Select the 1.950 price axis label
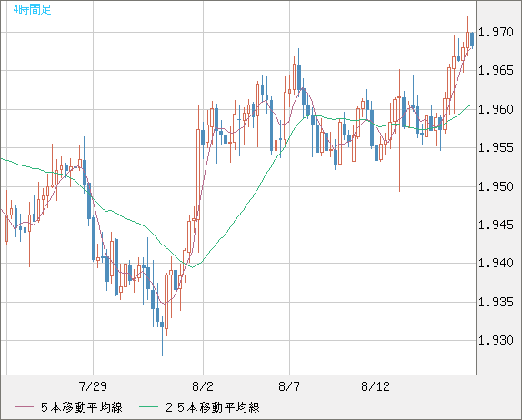The width and height of the screenshot is (522, 420). tap(496, 186)
